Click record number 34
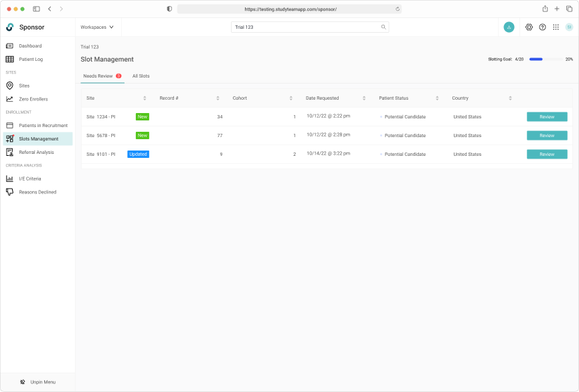 pyautogui.click(x=220, y=116)
